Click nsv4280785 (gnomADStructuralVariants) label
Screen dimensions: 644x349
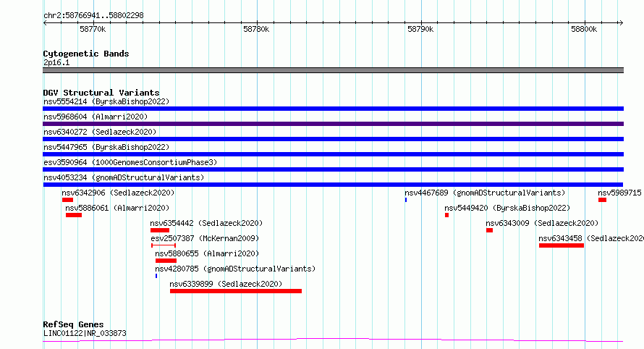click(x=235, y=269)
